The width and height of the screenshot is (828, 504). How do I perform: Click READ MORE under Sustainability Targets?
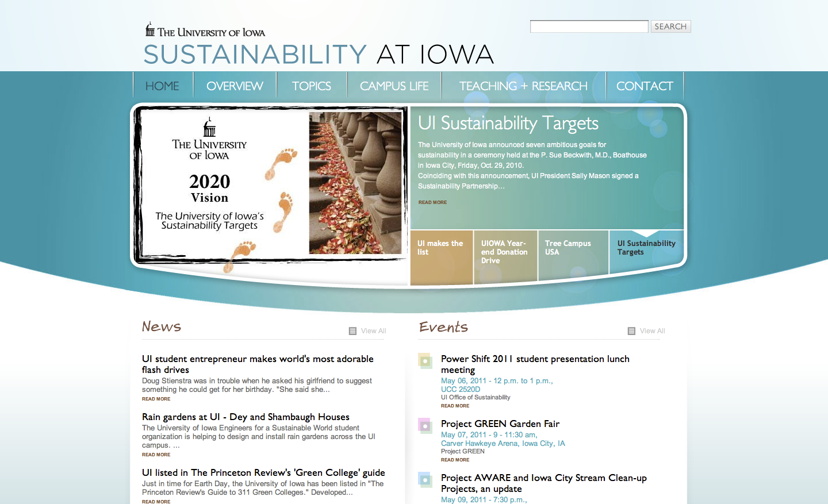[x=432, y=202]
